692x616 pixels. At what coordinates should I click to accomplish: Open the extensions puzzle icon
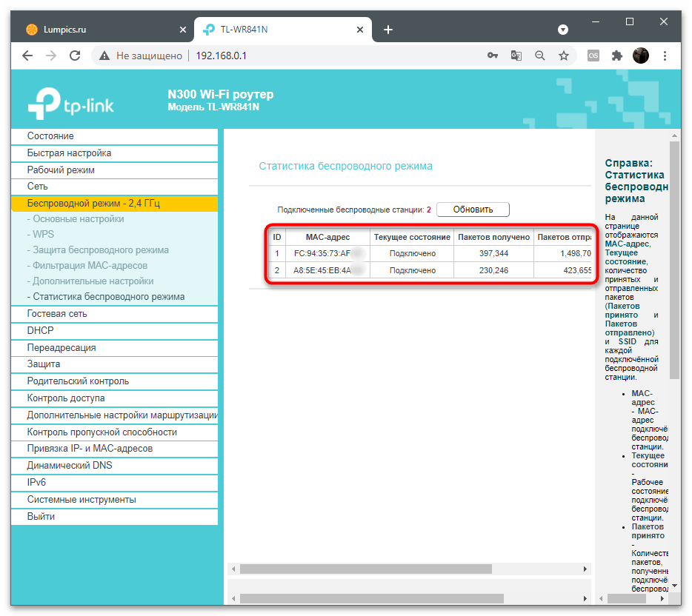coord(617,56)
